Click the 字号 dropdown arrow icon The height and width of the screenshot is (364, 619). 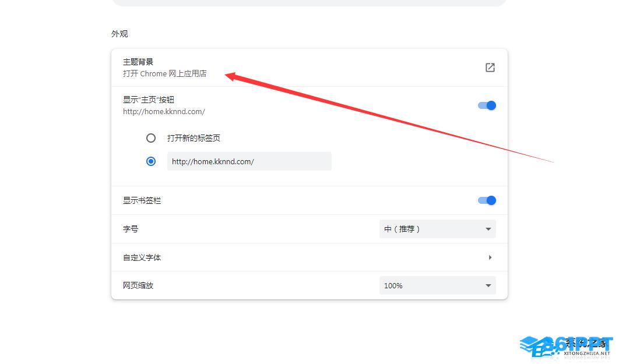pyautogui.click(x=488, y=229)
